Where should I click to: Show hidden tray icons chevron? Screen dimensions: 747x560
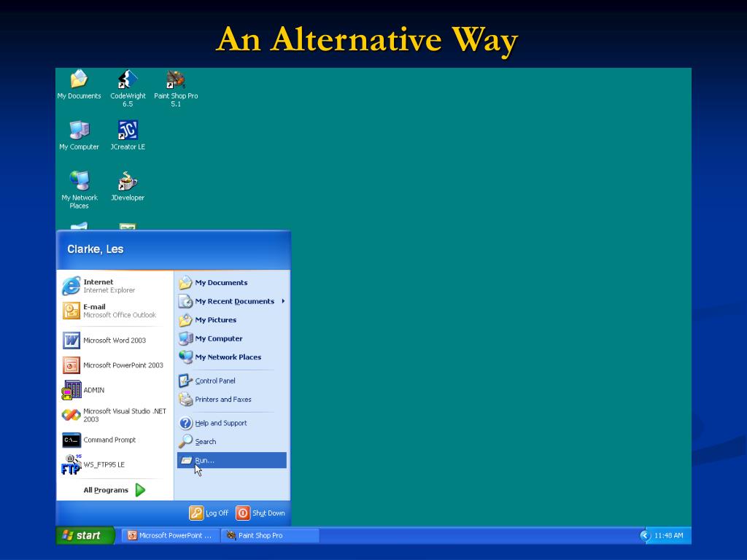coord(645,535)
